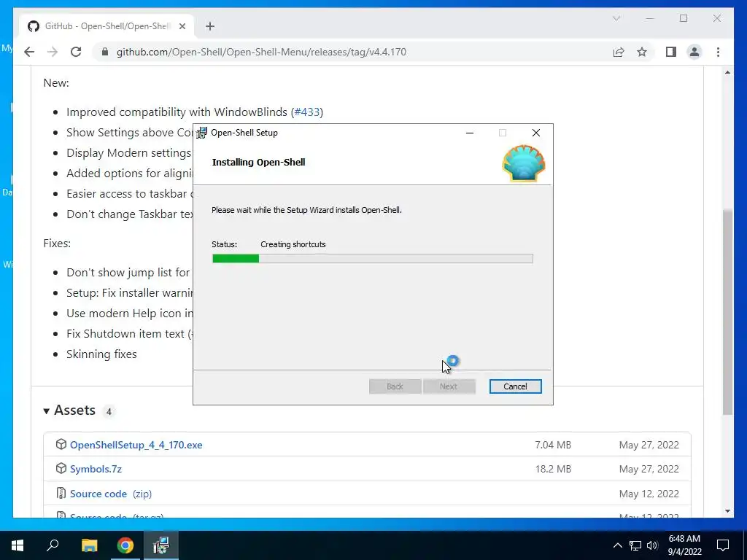The width and height of the screenshot is (747, 560).
Task: Collapse the Assets section
Action: coord(46,411)
